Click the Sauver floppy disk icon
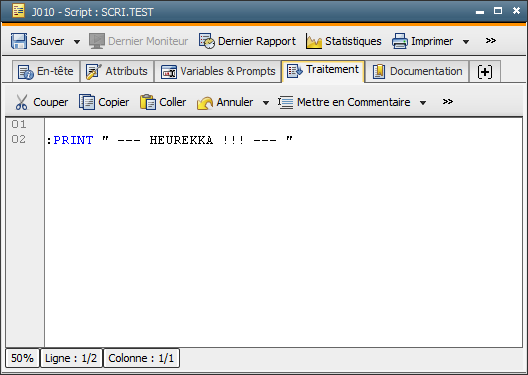Screen dimensions: 528x375 click(x=19, y=41)
